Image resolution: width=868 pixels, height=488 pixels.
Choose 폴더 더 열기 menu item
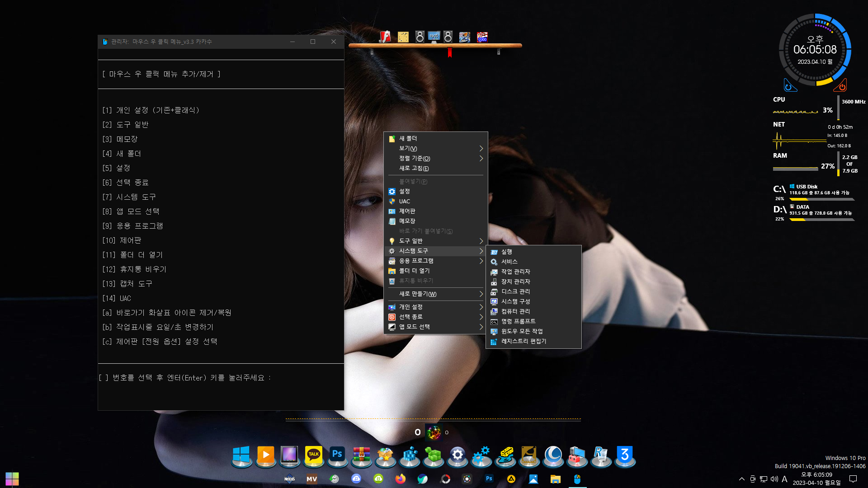pos(435,271)
